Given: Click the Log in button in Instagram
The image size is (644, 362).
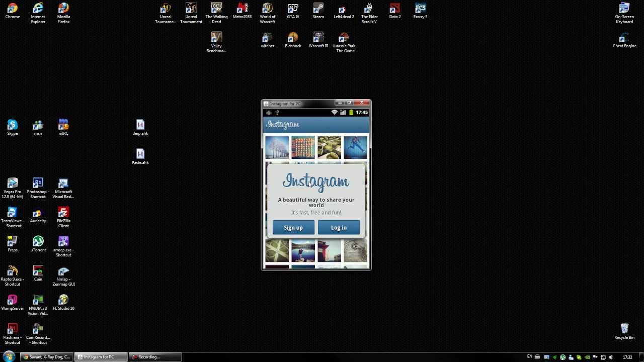Looking at the screenshot, I should tap(339, 228).
